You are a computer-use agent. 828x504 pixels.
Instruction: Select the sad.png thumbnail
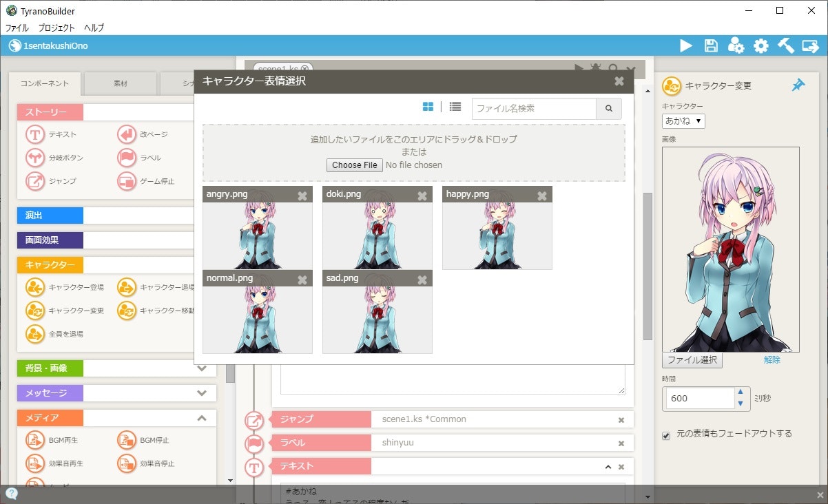(377, 311)
